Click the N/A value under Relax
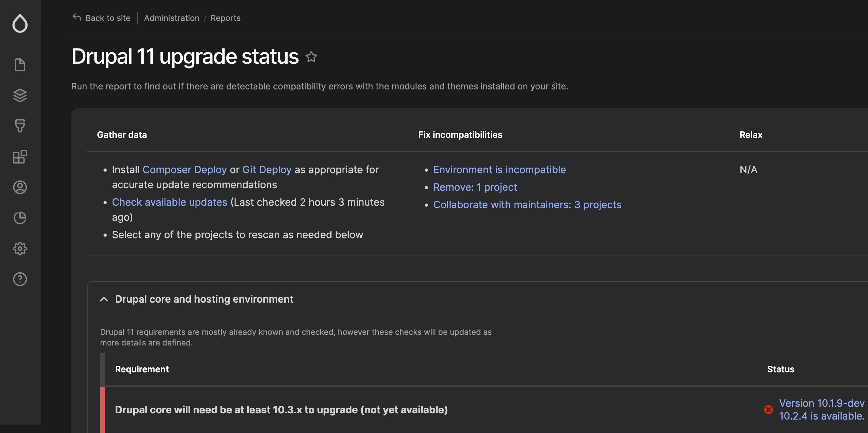This screenshot has width=868, height=433. [x=749, y=169]
